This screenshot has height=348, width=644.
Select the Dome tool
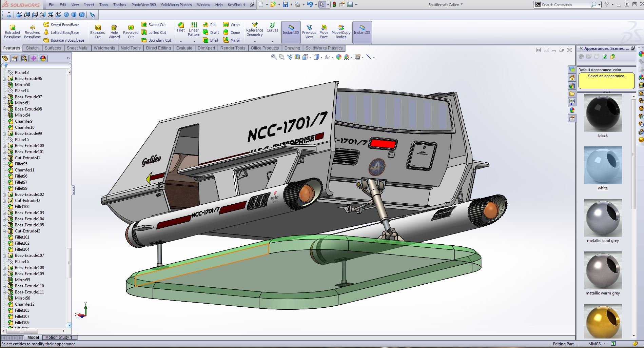tap(232, 33)
